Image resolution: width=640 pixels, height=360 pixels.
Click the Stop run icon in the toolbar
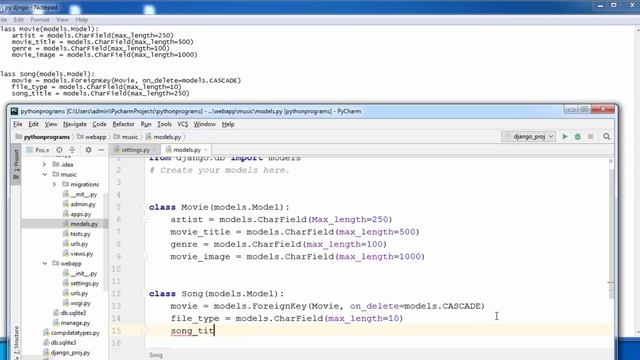click(590, 137)
